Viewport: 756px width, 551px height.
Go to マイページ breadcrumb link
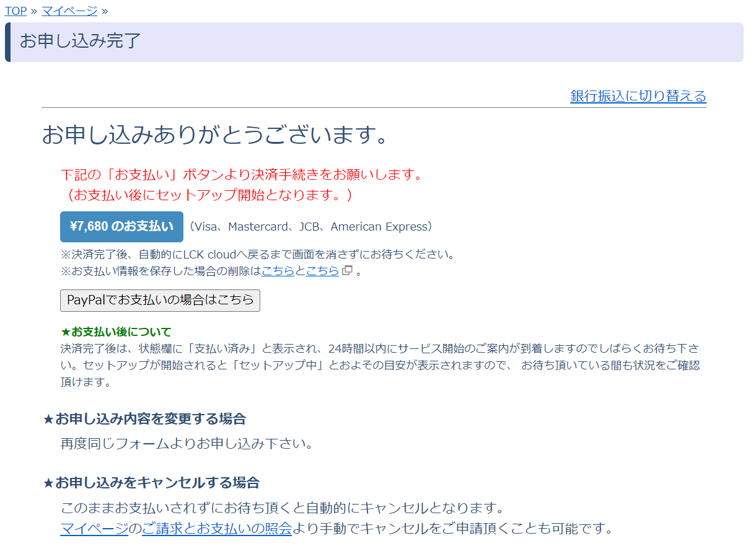point(69,11)
